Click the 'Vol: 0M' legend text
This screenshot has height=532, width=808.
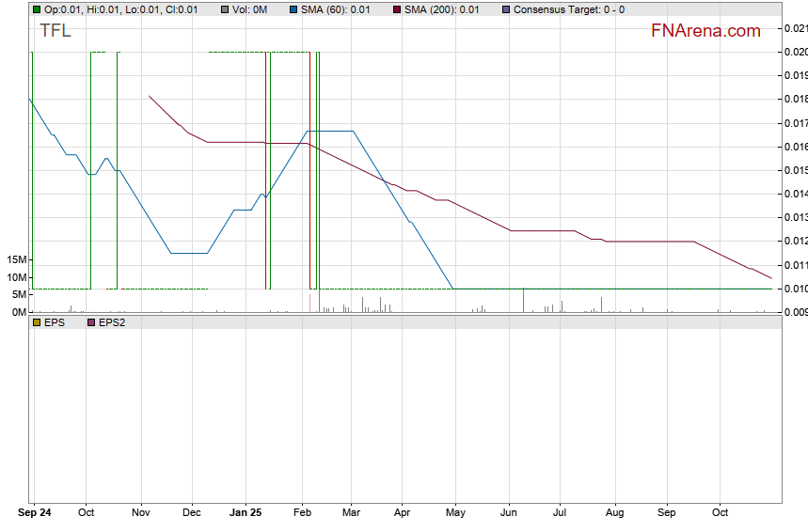tap(249, 9)
